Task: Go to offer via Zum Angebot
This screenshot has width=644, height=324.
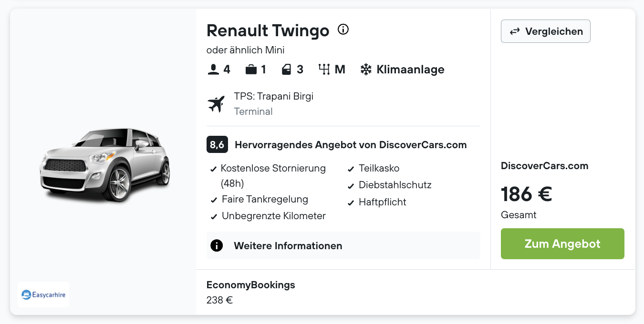Action: click(x=562, y=243)
